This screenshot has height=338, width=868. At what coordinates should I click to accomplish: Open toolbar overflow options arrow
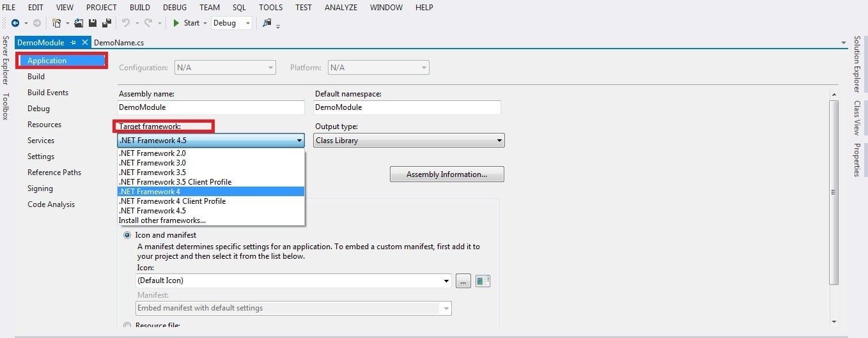(x=278, y=26)
